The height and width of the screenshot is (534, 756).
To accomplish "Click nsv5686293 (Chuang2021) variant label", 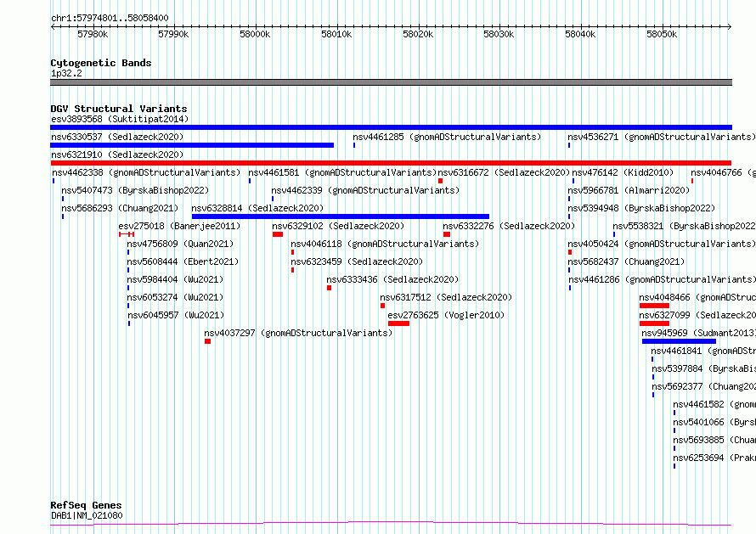I will (120, 208).
